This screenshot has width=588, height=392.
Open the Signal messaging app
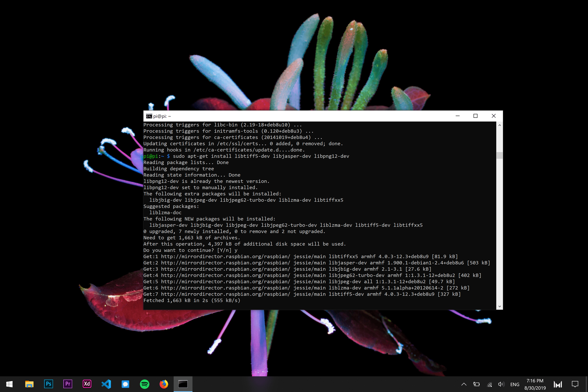click(125, 384)
